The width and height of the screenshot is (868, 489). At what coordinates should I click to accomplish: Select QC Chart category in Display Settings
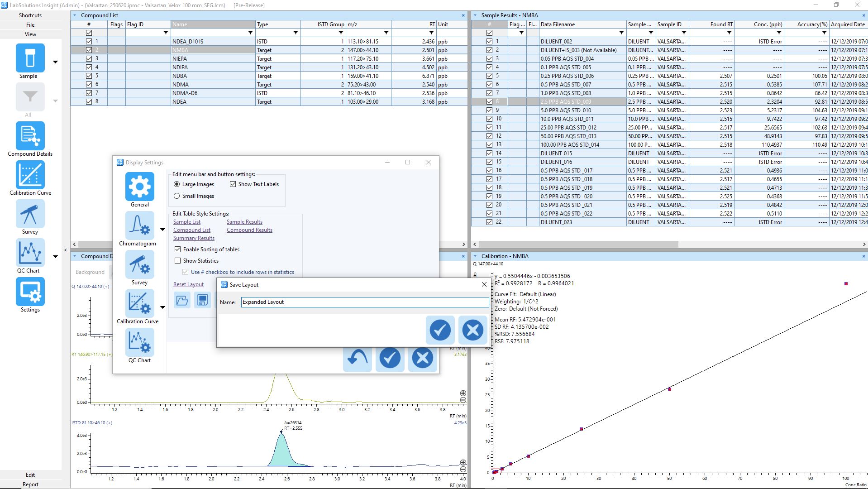[x=140, y=342]
